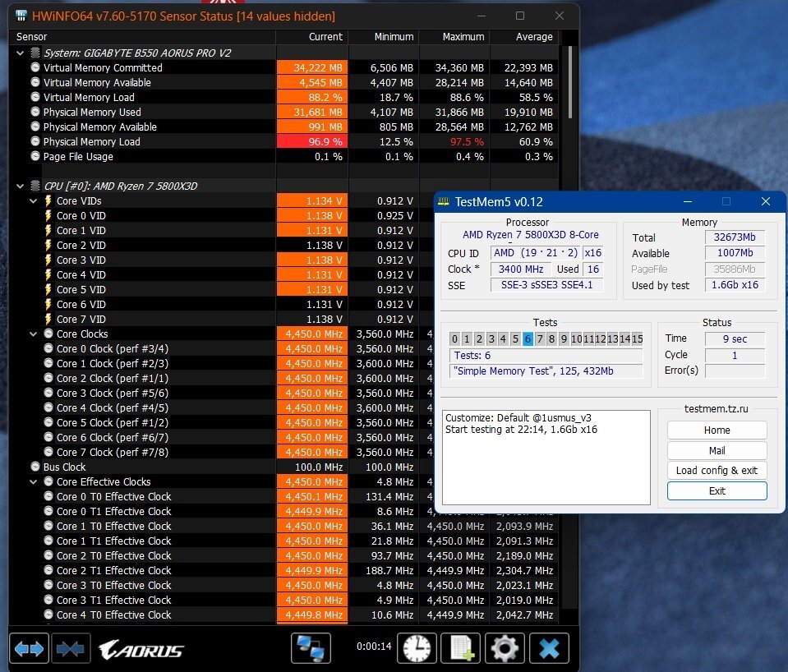Screen dimensions: 788x672
Task: Click the Sensor column header
Action: [142, 37]
